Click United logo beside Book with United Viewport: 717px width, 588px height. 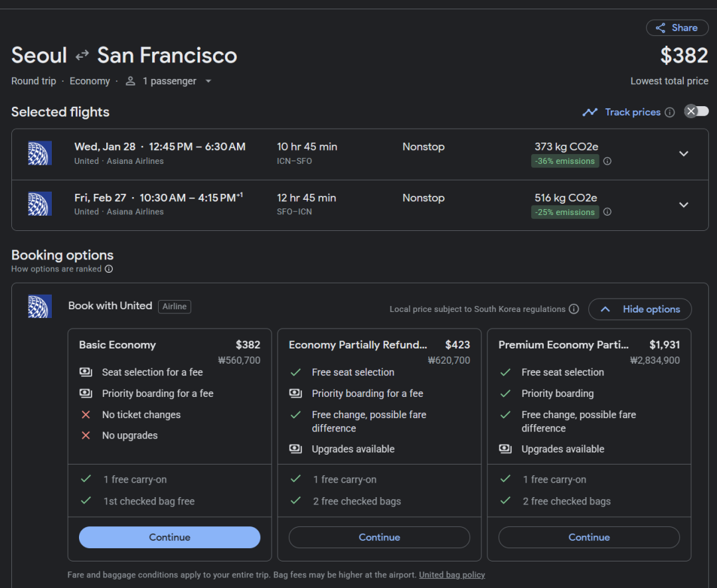(40, 306)
